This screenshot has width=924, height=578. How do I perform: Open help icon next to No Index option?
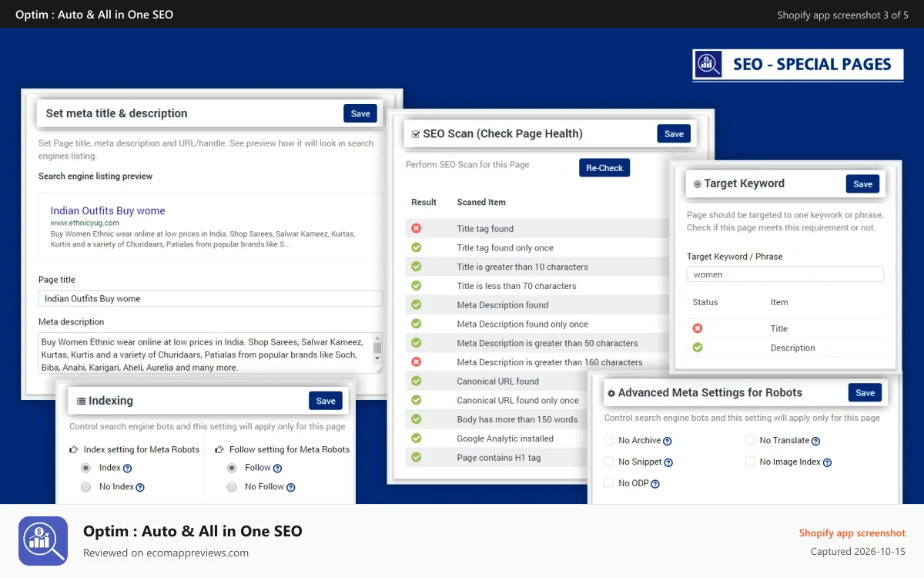140,487
